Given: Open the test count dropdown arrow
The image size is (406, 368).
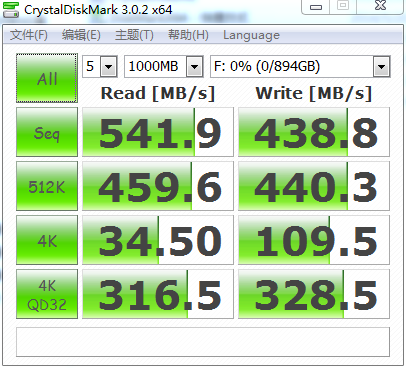Looking at the screenshot, I should click(x=108, y=66).
